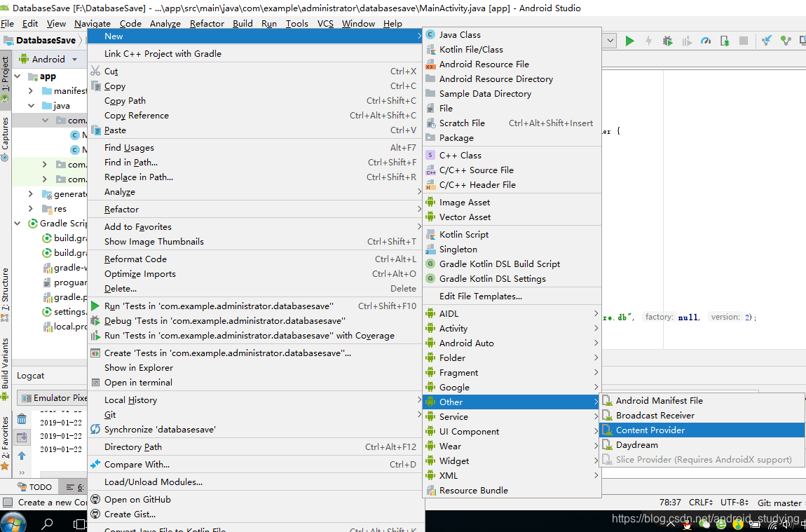Click the Singleton file icon
The height and width of the screenshot is (532, 806).
pos(430,250)
